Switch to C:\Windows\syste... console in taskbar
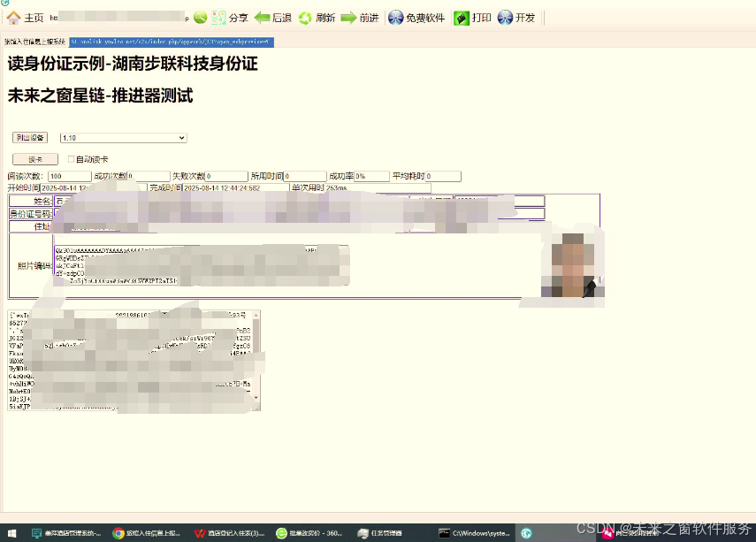 474,533
